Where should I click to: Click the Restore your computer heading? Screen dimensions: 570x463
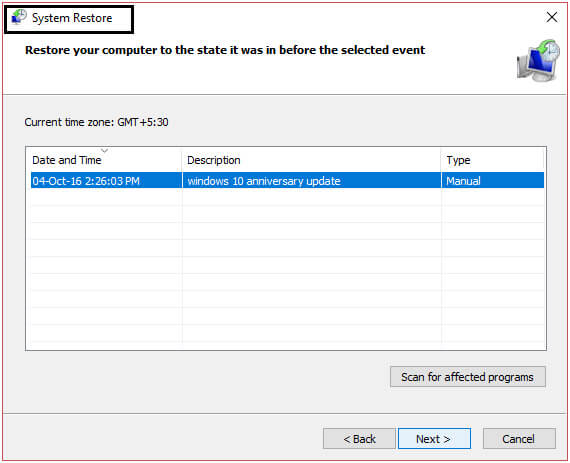[x=225, y=50]
